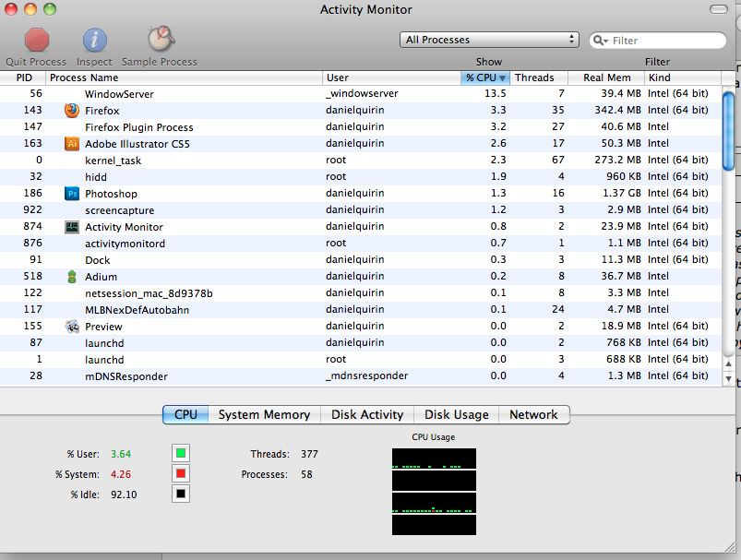Select the activitymonitord process
741x560 pixels.
tap(361, 244)
